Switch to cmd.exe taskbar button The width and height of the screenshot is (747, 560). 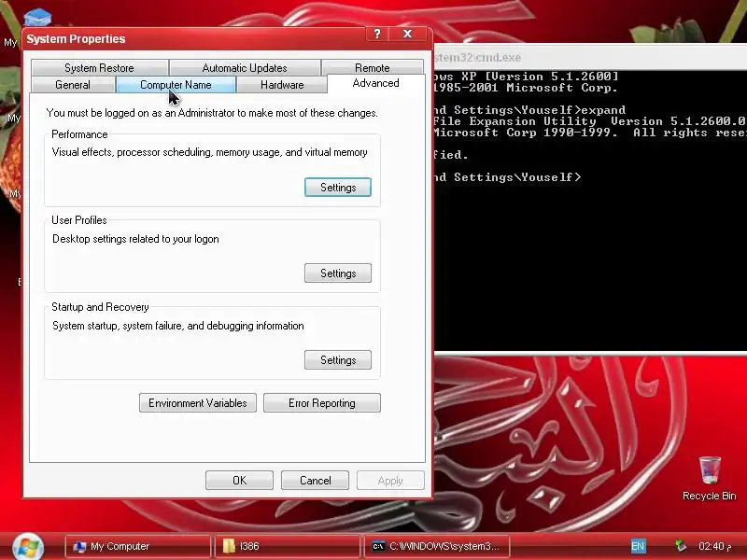pos(437,546)
